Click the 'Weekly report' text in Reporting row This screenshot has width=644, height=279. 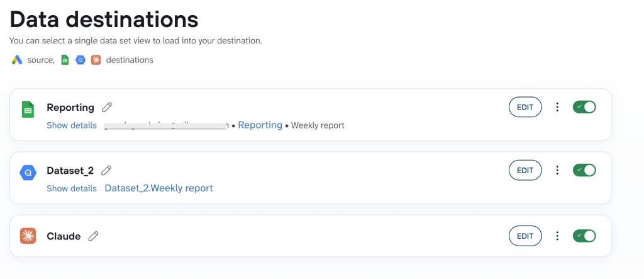coord(318,125)
